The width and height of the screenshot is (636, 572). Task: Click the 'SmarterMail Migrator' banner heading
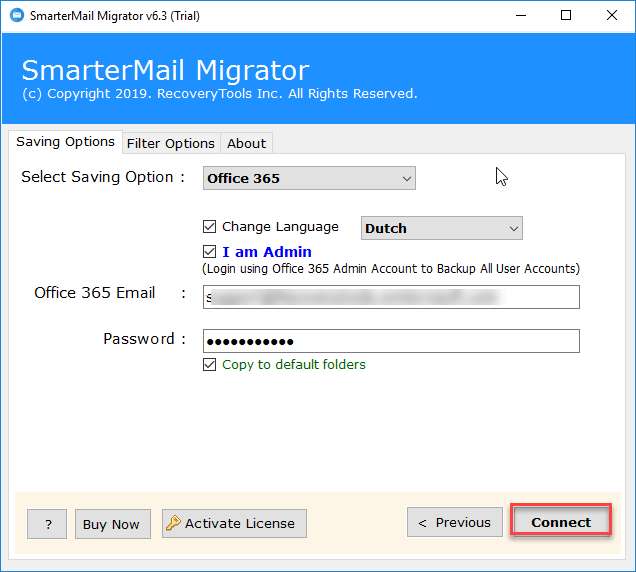tap(165, 71)
